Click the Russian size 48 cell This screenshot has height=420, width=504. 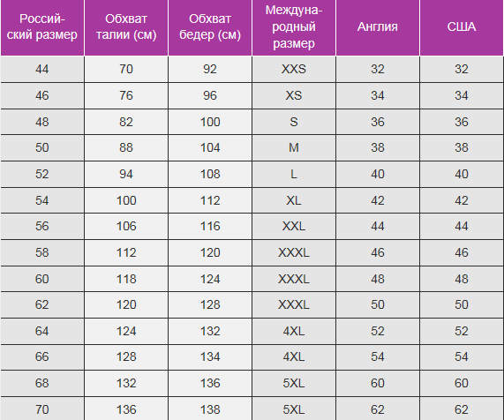click(x=42, y=122)
